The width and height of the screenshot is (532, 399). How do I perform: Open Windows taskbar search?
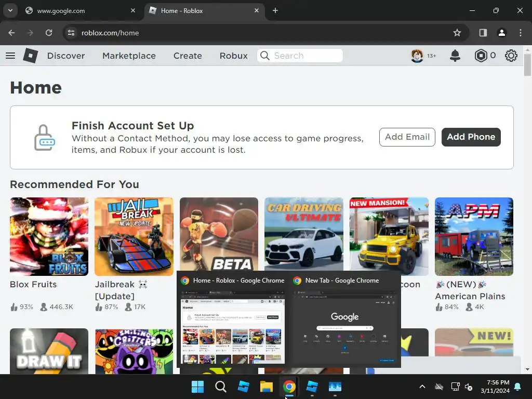[x=220, y=387]
